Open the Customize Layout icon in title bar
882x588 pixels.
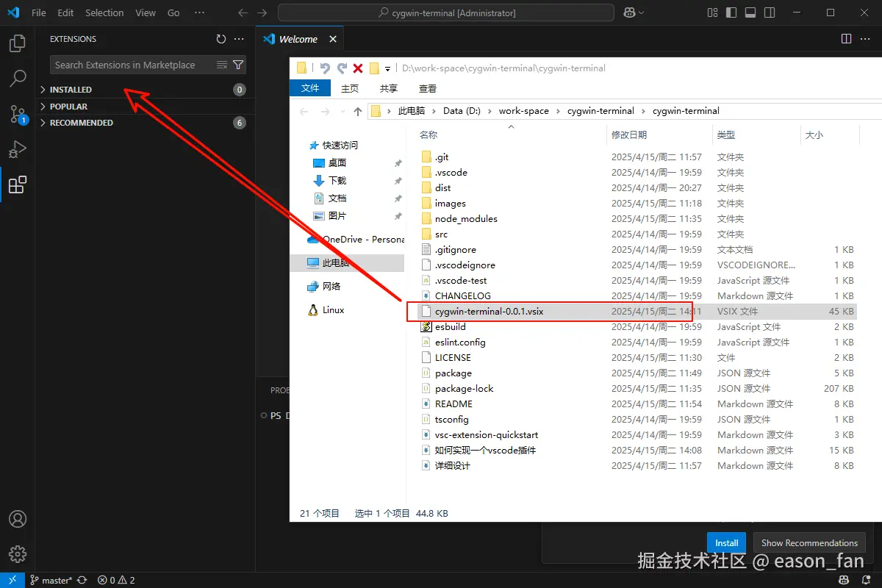[x=712, y=12]
